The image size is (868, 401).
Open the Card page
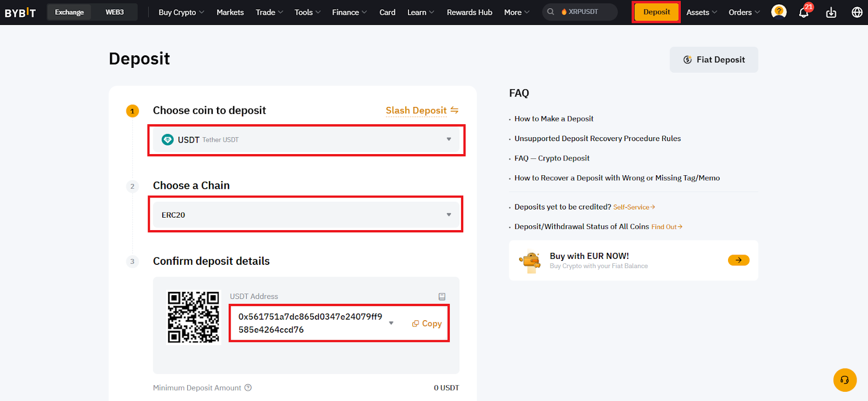(387, 12)
